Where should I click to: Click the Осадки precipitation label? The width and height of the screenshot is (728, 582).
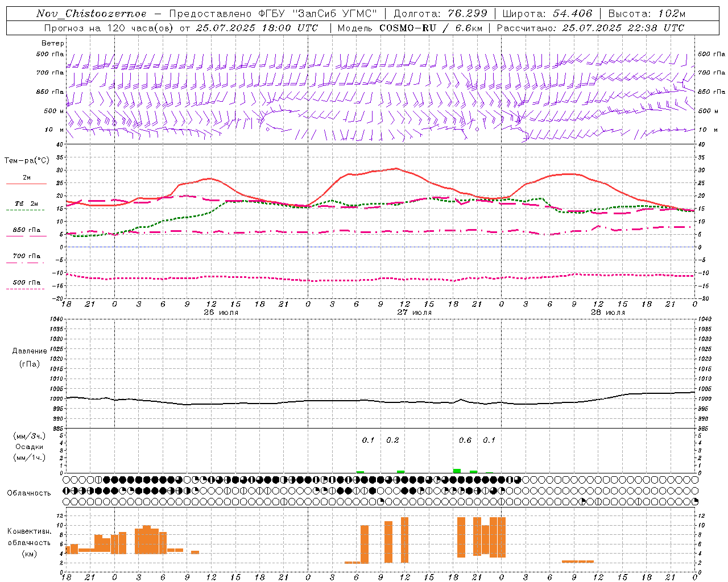click(30, 447)
